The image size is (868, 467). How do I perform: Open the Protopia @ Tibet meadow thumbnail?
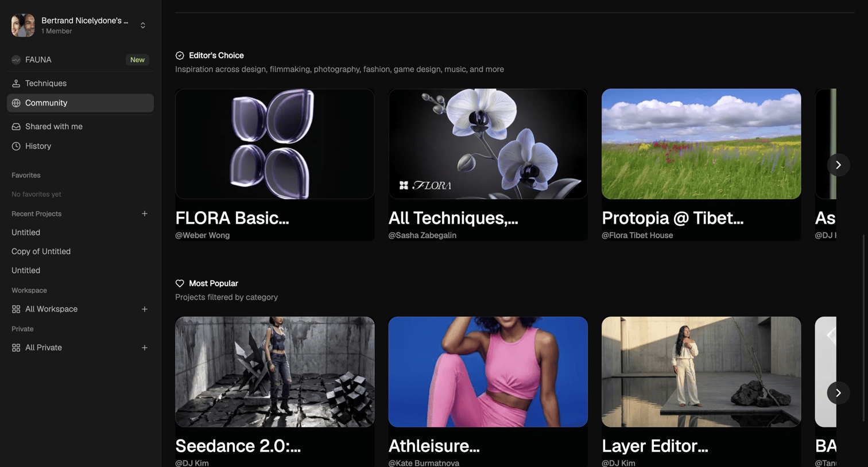[702, 144]
